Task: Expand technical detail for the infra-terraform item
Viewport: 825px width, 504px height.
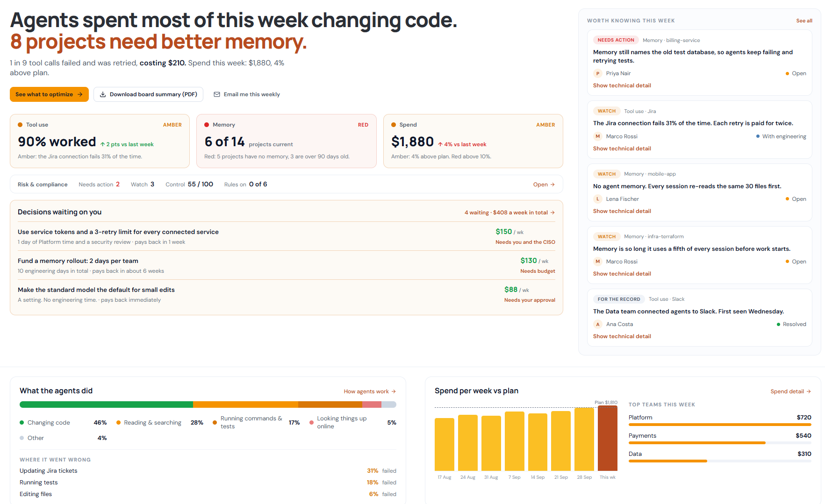Action: [622, 274]
